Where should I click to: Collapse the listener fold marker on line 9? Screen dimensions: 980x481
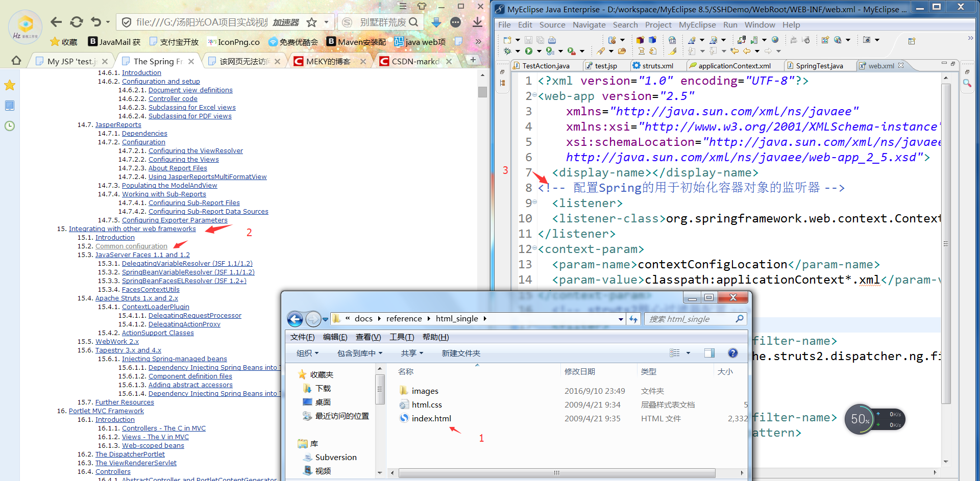[x=534, y=202]
